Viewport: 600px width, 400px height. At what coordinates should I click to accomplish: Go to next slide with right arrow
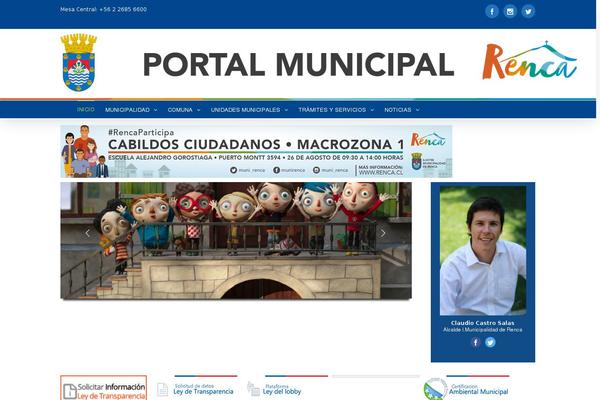[383, 233]
